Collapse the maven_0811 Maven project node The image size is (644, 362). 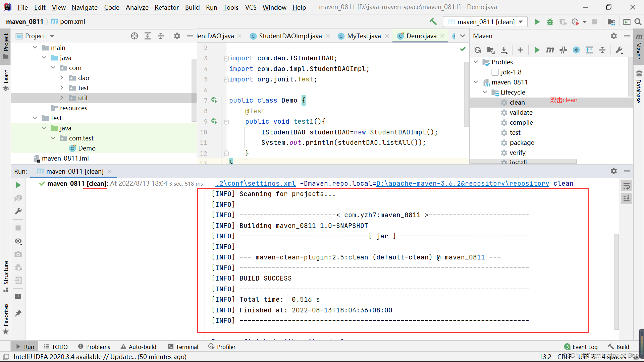pyautogui.click(x=476, y=82)
